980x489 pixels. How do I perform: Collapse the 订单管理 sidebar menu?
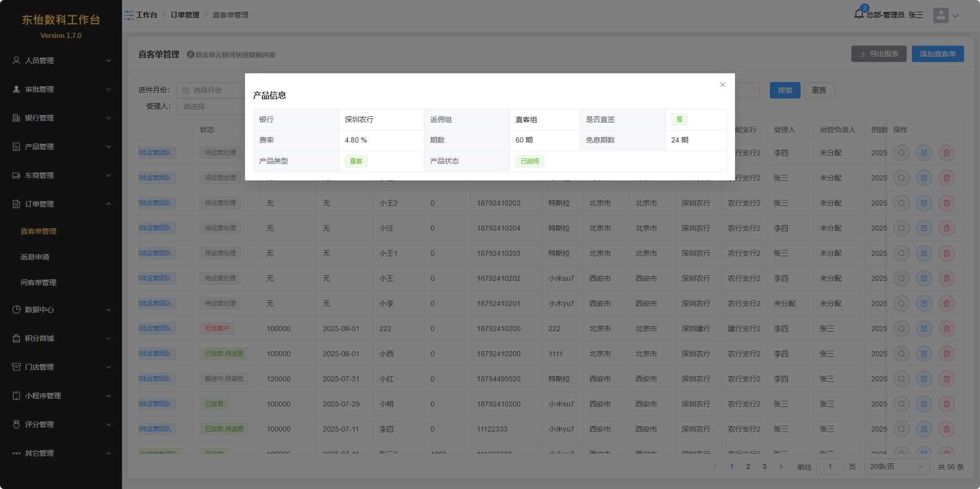[x=61, y=204]
